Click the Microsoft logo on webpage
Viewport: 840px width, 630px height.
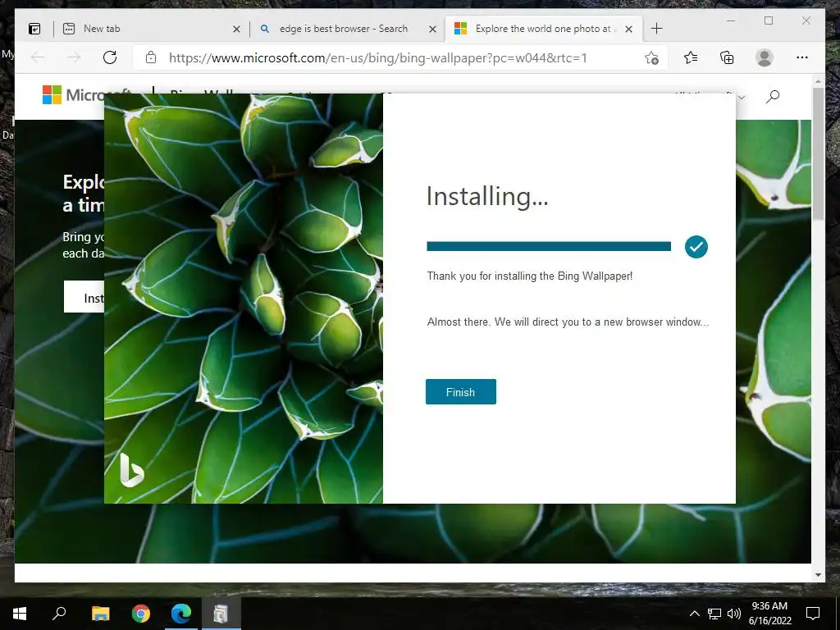75,95
